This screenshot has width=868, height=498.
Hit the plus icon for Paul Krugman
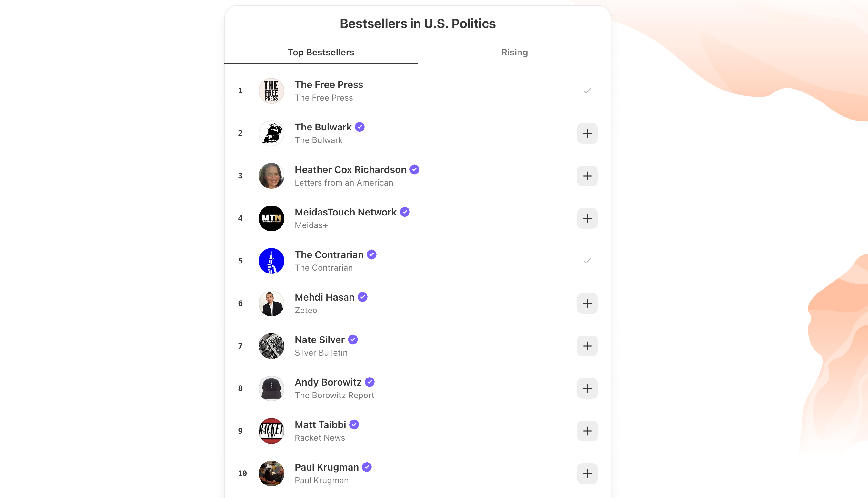point(587,474)
